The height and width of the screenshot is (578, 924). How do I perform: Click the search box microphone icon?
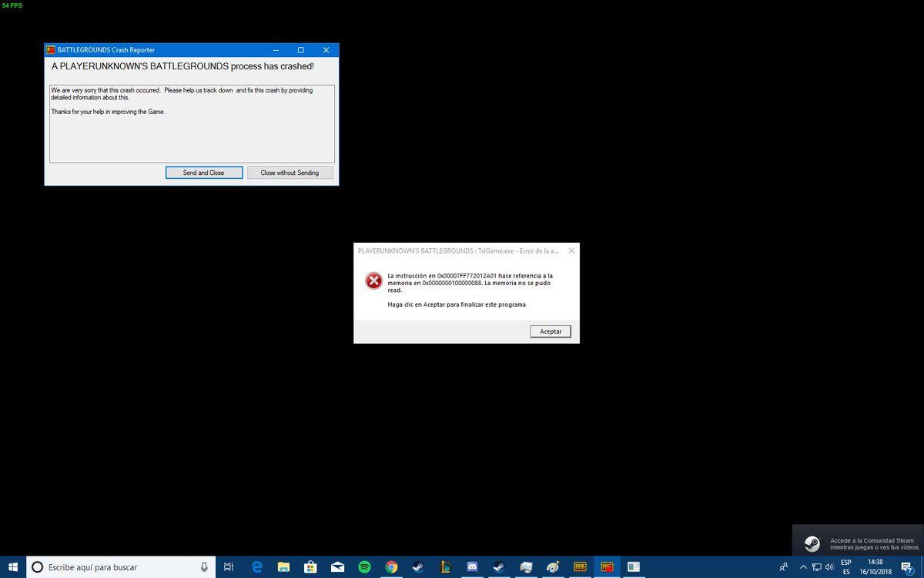tap(204, 567)
